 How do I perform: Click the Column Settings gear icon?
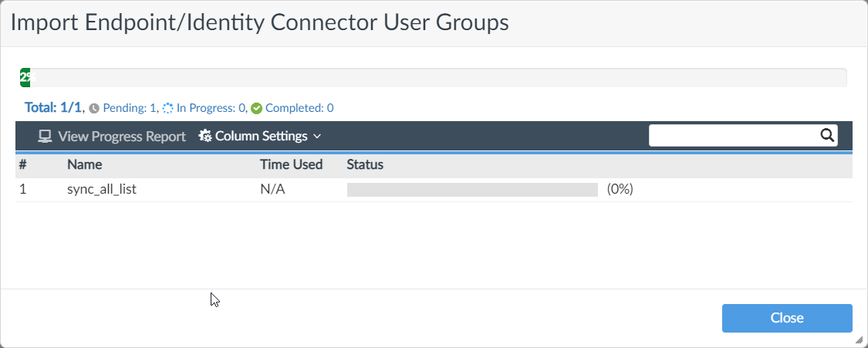[x=205, y=137]
